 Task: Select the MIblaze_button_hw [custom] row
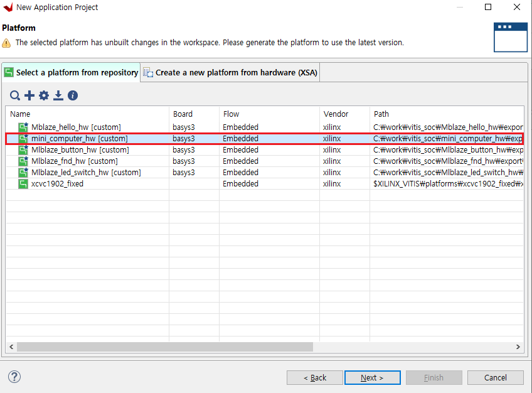click(x=265, y=149)
